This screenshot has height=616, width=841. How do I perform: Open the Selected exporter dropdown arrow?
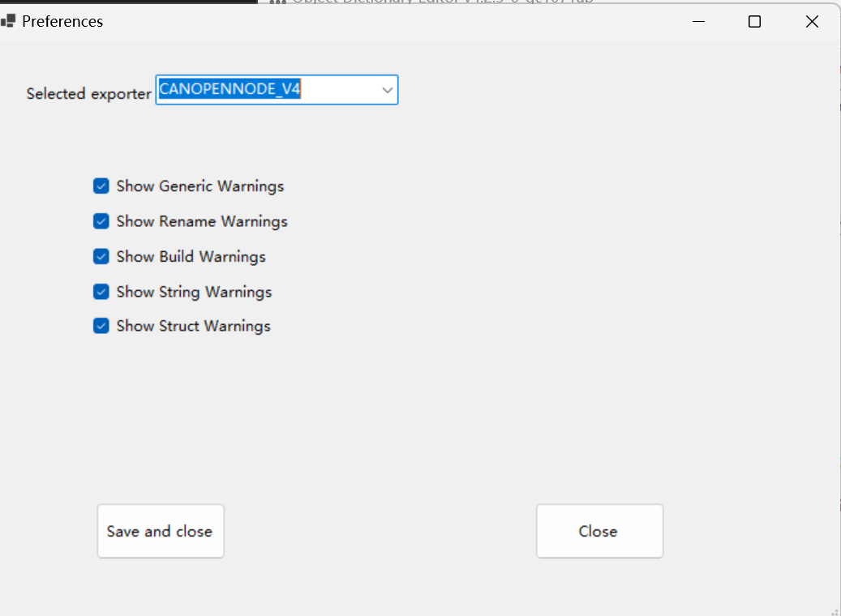387,90
